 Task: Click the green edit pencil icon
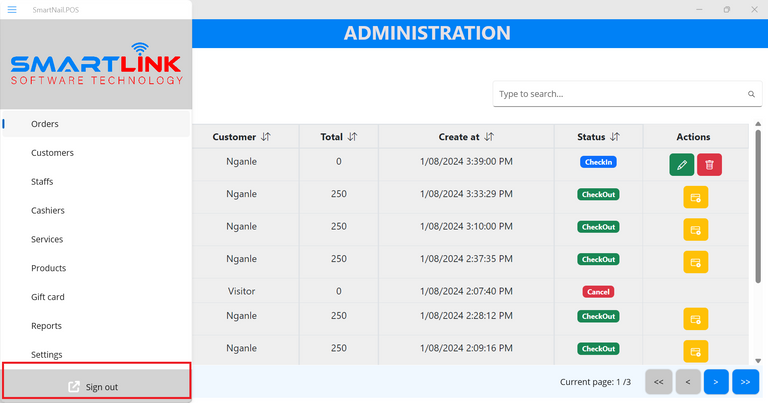click(x=681, y=165)
